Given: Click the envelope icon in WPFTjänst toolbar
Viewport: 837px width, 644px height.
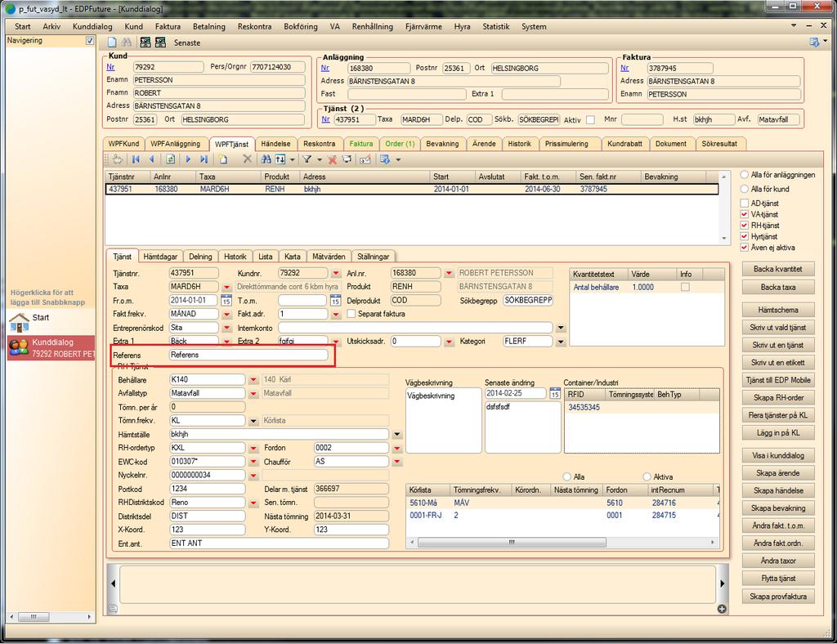Looking at the screenshot, I should tap(365, 159).
